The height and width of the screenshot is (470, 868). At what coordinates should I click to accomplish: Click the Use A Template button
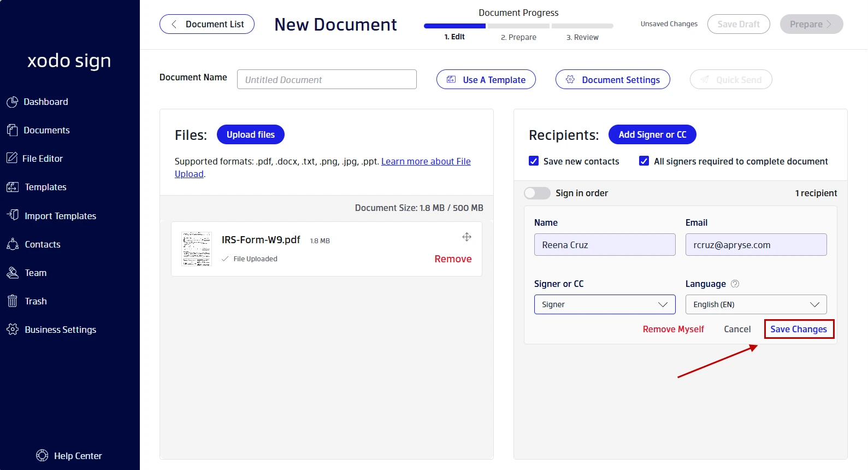point(486,79)
